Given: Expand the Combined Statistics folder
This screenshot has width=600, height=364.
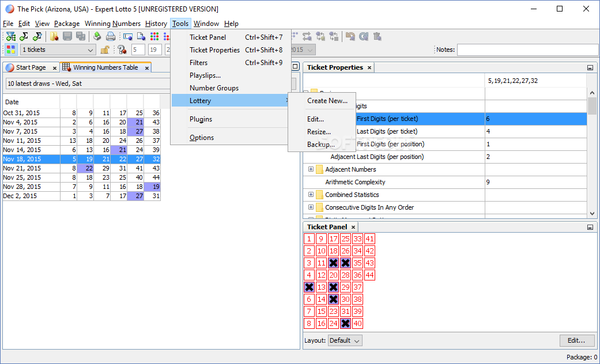Looking at the screenshot, I should pyautogui.click(x=311, y=195).
